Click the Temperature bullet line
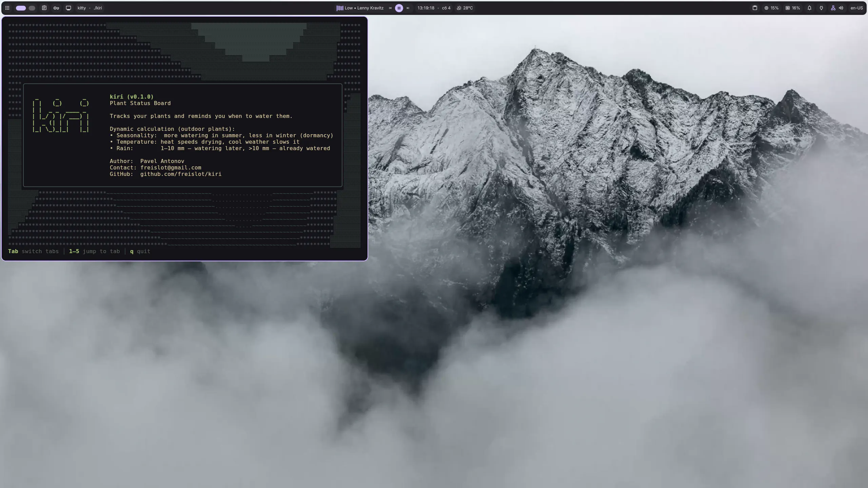This screenshot has height=488, width=868. pyautogui.click(x=204, y=142)
